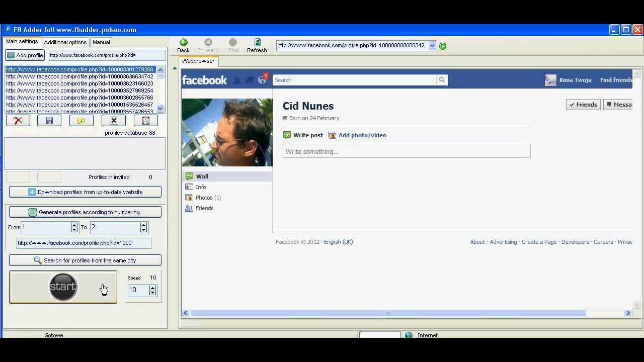Click the dice randomize list button
Screen dimensions: 644x362
tap(146, 121)
